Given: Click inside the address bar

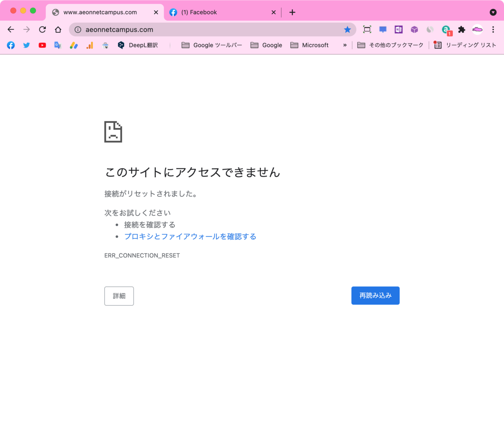Looking at the screenshot, I should tap(189, 29).
